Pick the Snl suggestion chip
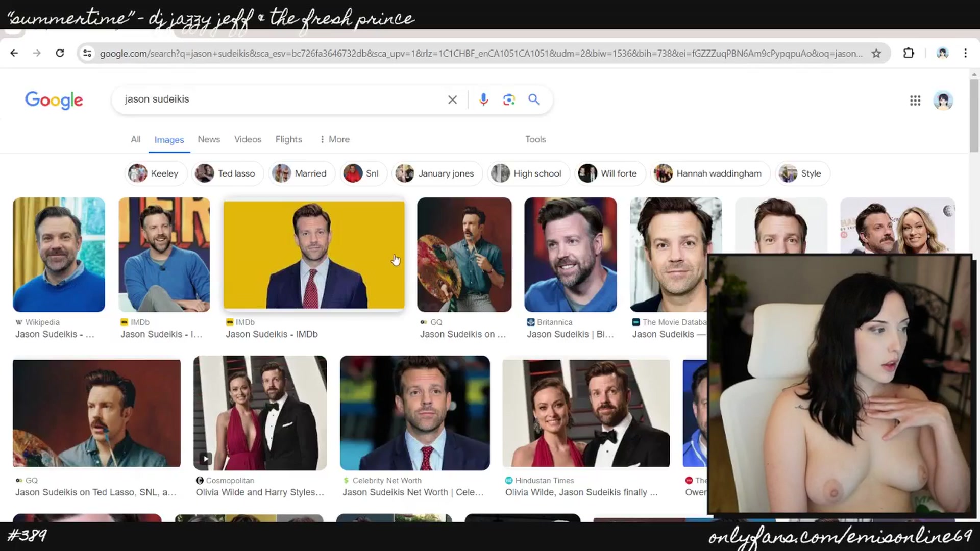 (x=363, y=173)
